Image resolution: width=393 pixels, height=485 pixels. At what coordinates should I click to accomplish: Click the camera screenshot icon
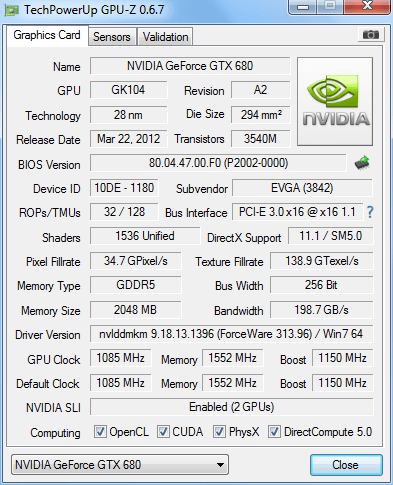(371, 35)
